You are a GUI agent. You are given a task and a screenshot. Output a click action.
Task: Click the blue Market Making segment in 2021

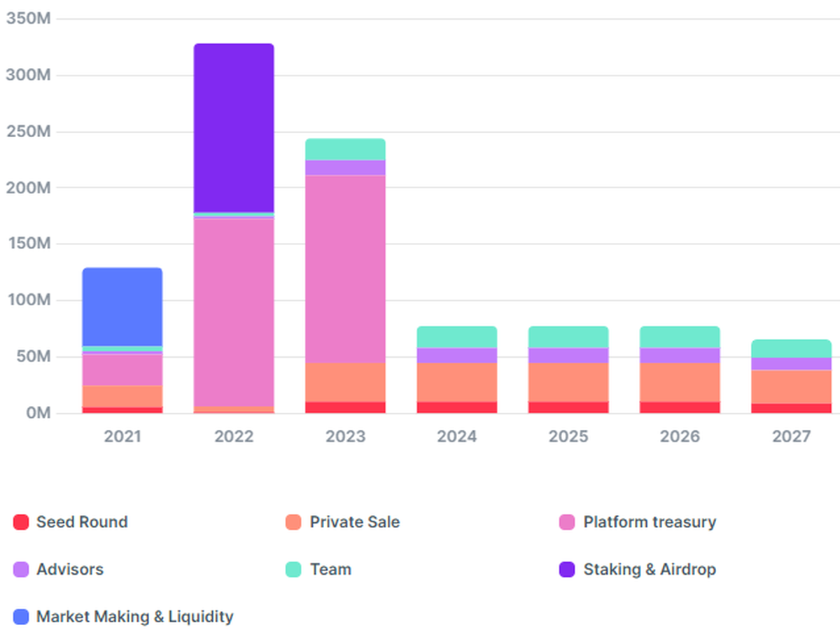click(122, 307)
